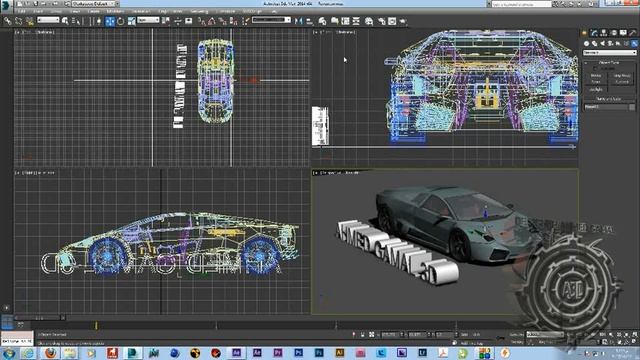640x360 pixels.
Task: Click the Ring Array button
Action: coord(622,76)
